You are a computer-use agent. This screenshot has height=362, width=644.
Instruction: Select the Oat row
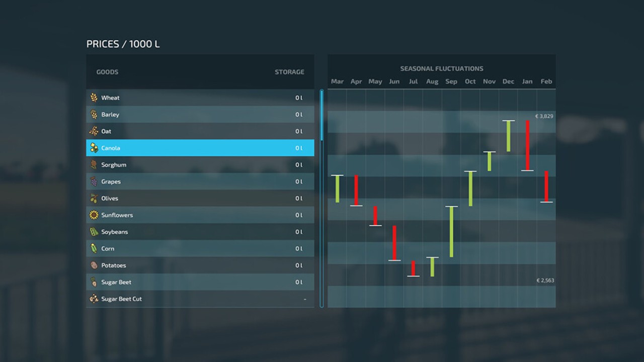pos(200,131)
